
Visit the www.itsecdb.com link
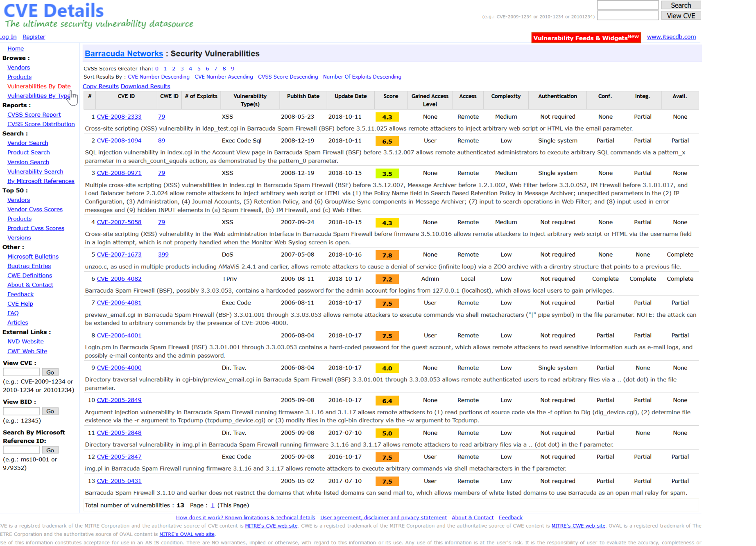coord(671,37)
